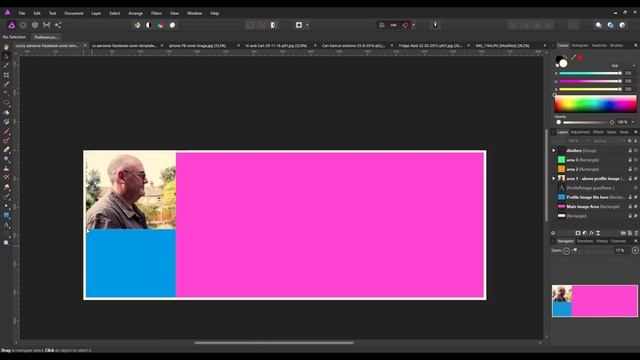Image resolution: width=640 pixels, height=360 pixels.
Task: Click the Mask Layer icon below Layers
Action: tap(578, 233)
